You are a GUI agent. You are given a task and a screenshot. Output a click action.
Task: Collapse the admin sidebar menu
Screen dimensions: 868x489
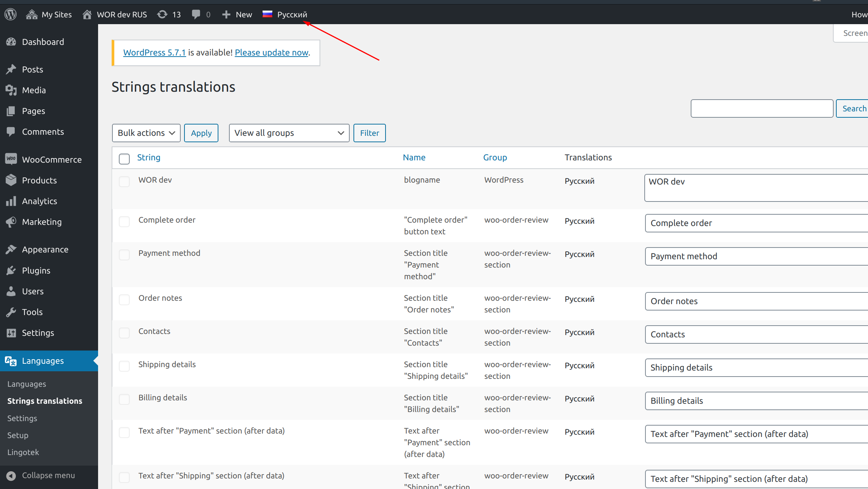(x=48, y=475)
